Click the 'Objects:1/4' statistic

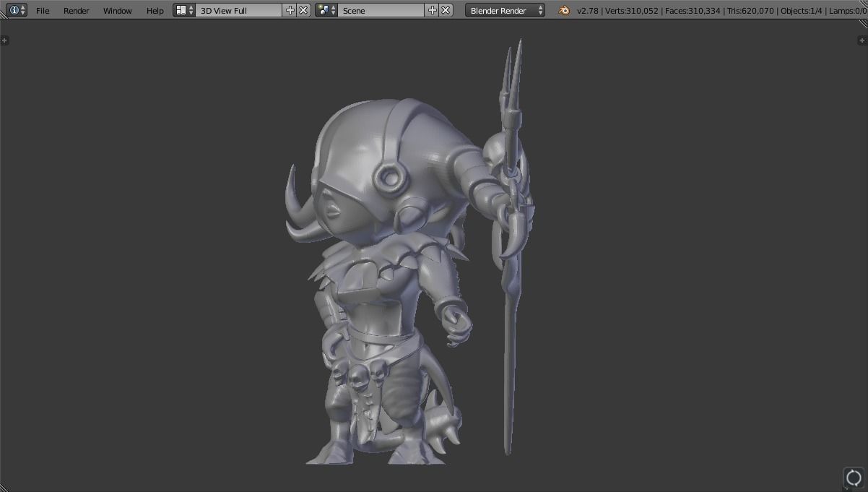click(801, 11)
